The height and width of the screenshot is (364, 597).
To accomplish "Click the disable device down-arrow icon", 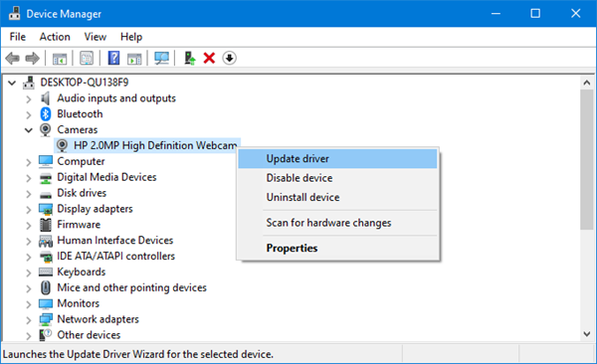I will point(229,59).
